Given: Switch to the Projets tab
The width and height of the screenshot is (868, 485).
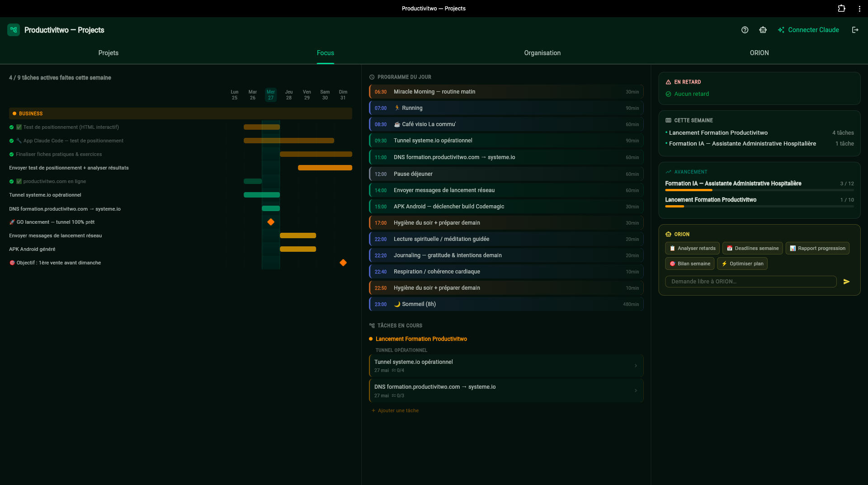Looking at the screenshot, I should (108, 53).
